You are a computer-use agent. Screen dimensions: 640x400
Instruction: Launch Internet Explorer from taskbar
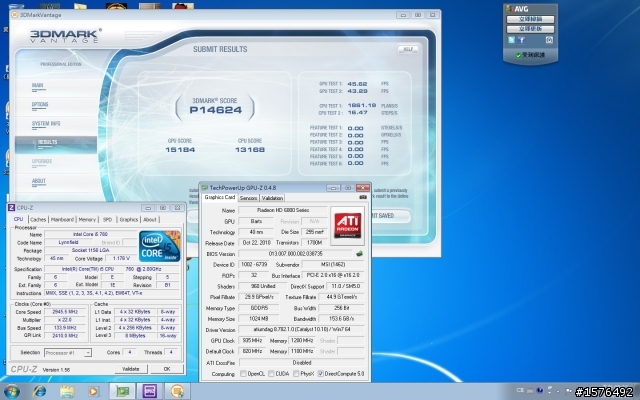(x=40, y=392)
